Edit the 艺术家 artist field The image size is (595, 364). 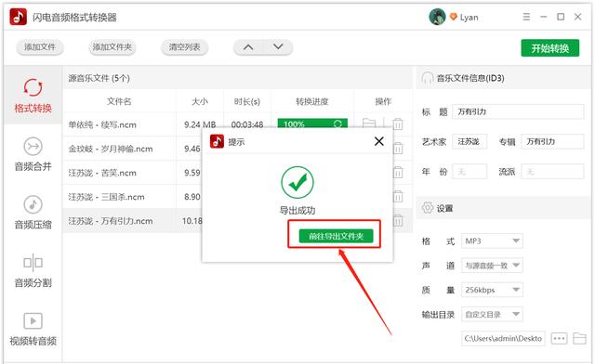469,142
